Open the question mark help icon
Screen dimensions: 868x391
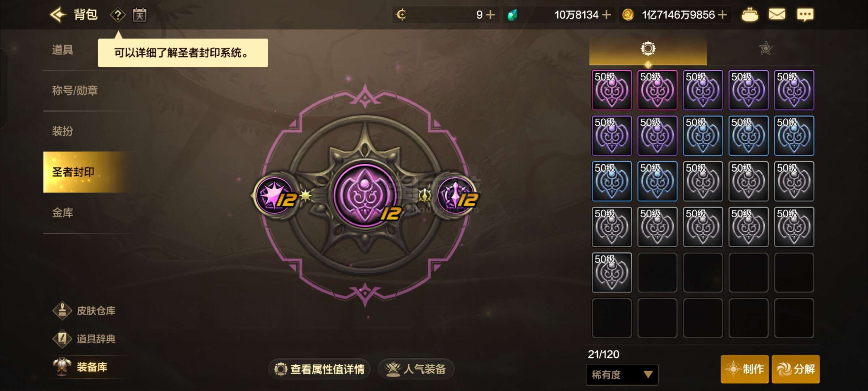118,15
